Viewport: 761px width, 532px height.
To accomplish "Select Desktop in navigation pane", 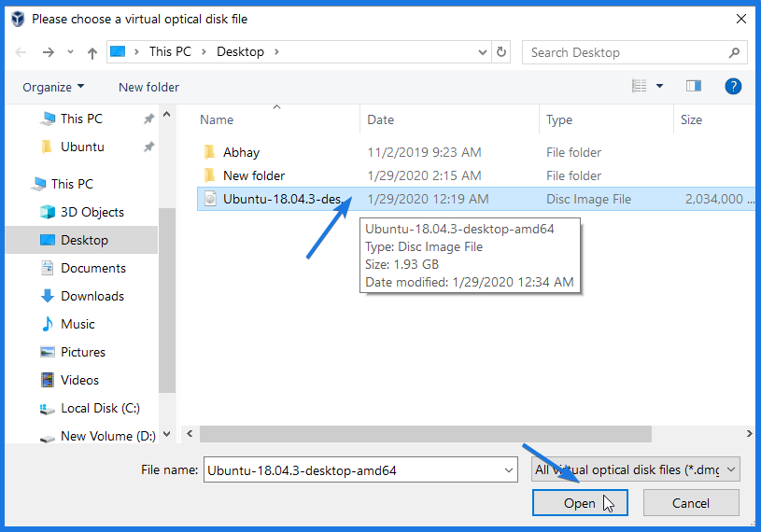I will tap(81, 240).
